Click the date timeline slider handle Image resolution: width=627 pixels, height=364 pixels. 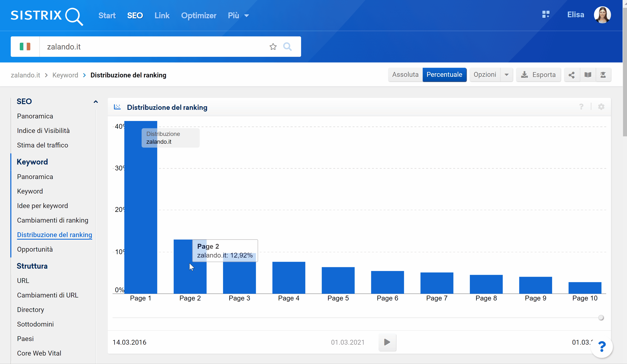coord(601,318)
